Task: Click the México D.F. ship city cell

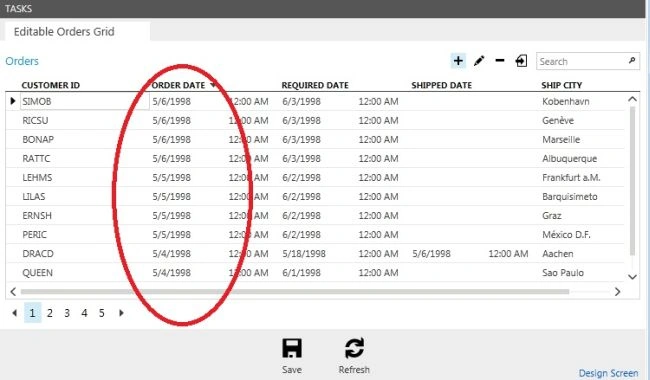Action: 566,235
